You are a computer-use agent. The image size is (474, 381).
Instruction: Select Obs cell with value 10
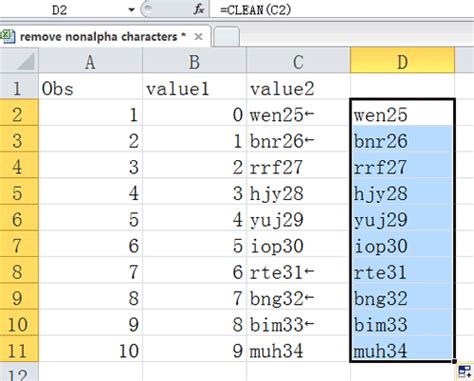point(90,349)
